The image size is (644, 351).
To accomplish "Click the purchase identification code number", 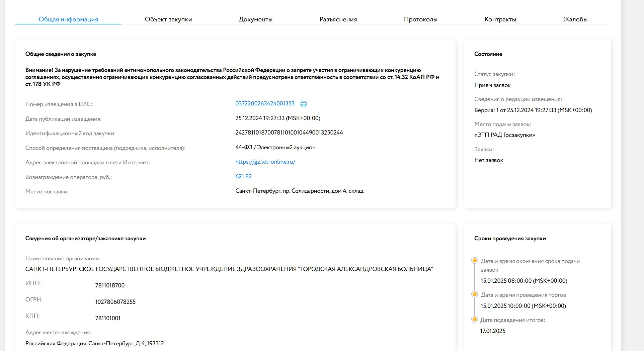I will point(289,133).
